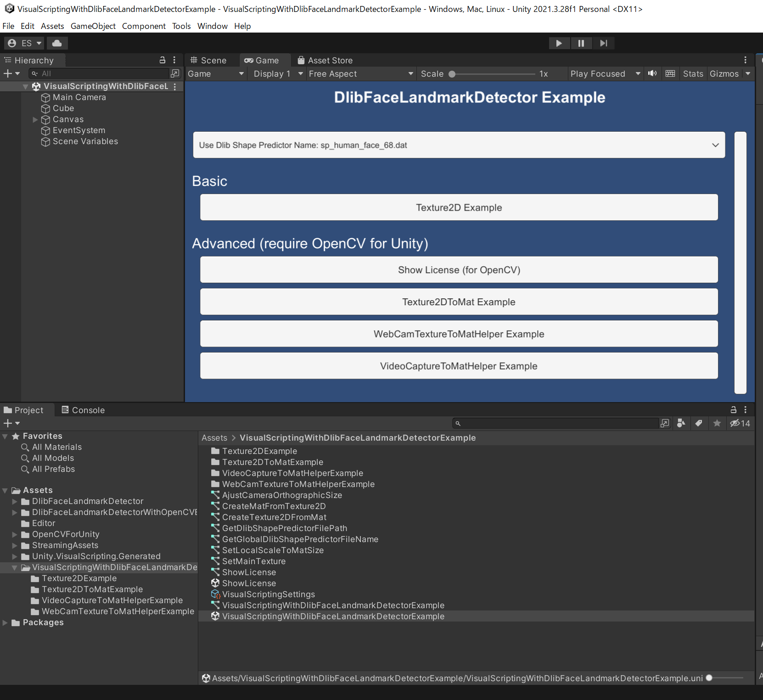Toggle hidden packages visibility (14)
Image resolution: width=763 pixels, height=700 pixels.
point(740,423)
